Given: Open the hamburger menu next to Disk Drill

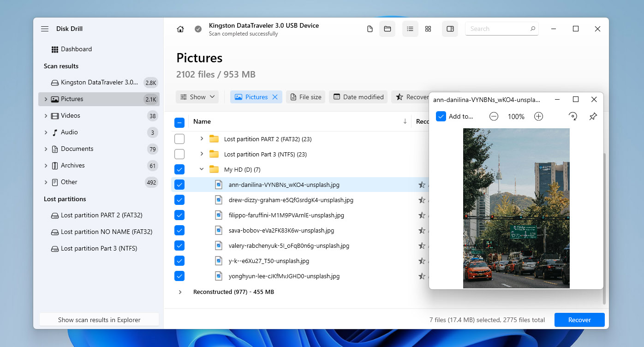Looking at the screenshot, I should 45,29.
